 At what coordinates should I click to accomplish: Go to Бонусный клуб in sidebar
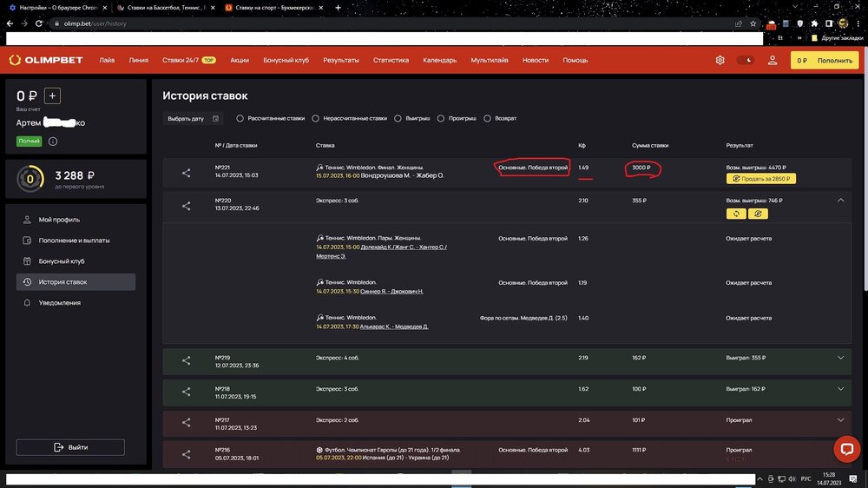pos(61,261)
